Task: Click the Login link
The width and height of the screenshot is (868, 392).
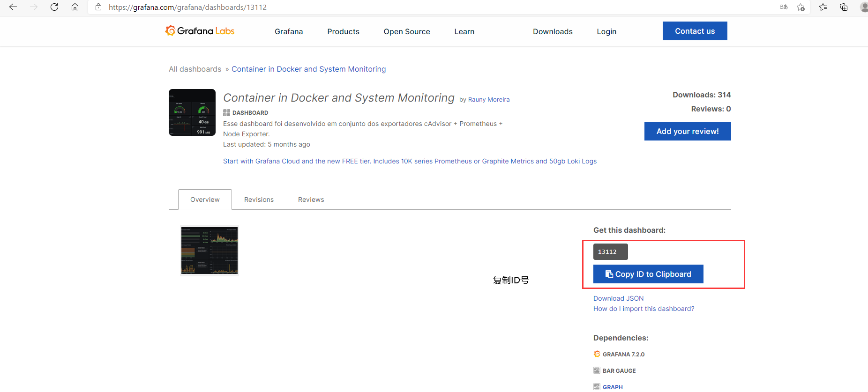Action: click(x=606, y=31)
